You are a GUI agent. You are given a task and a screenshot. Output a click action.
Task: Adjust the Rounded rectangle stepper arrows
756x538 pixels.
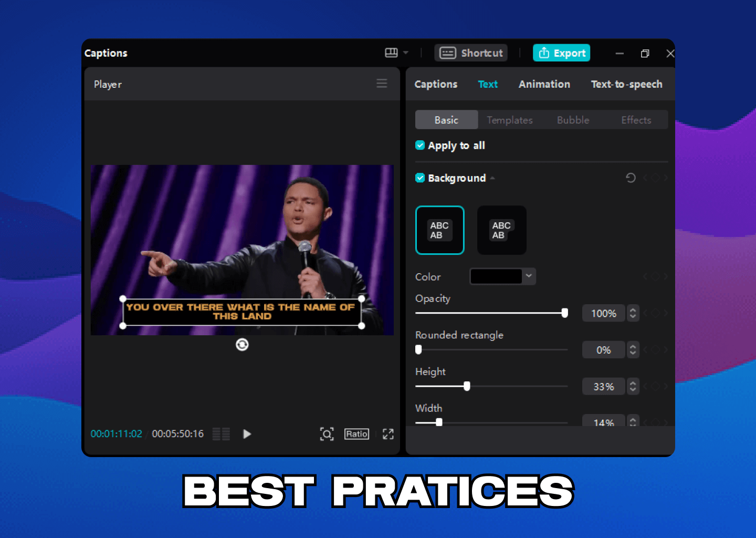[x=633, y=350]
